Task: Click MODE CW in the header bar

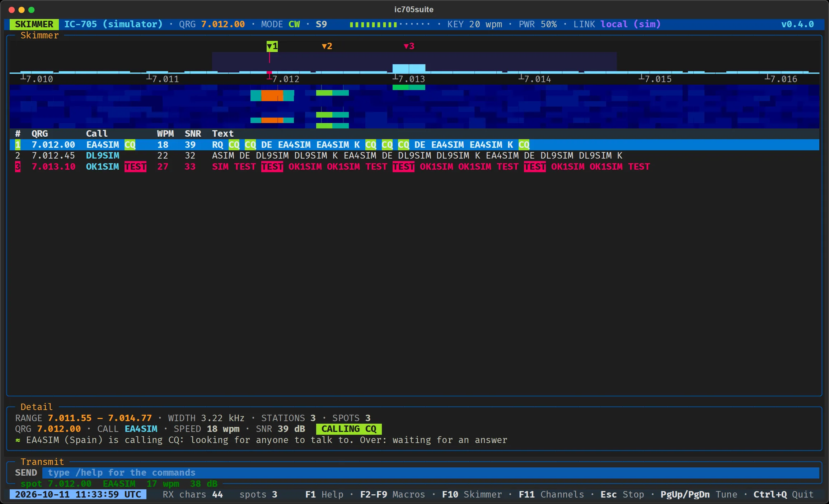Action: (x=280, y=24)
